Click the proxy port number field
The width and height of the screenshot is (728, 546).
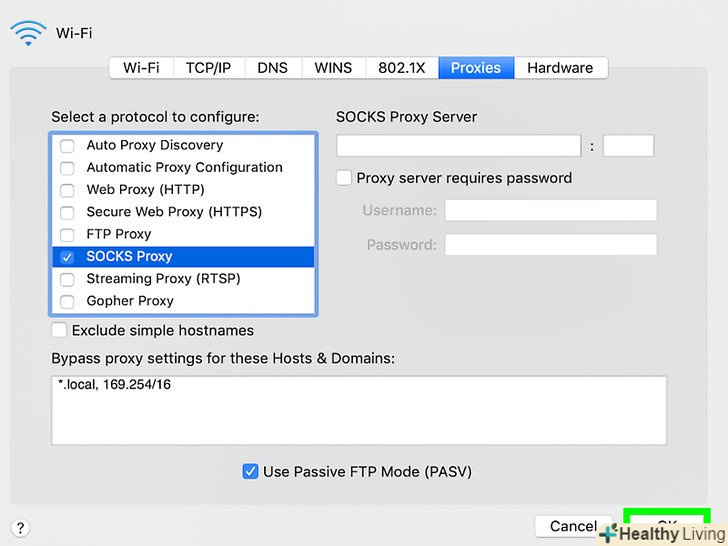pos(628,146)
